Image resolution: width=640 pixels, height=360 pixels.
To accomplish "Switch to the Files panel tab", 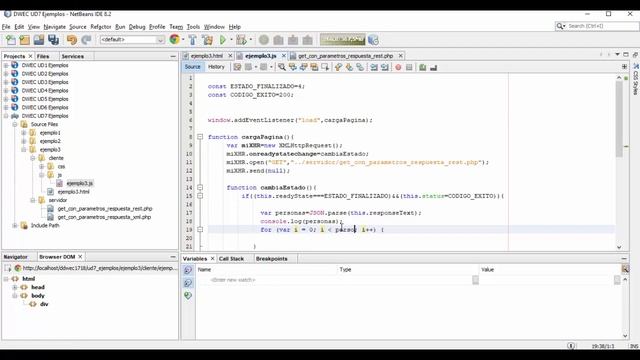I will coord(43,56).
